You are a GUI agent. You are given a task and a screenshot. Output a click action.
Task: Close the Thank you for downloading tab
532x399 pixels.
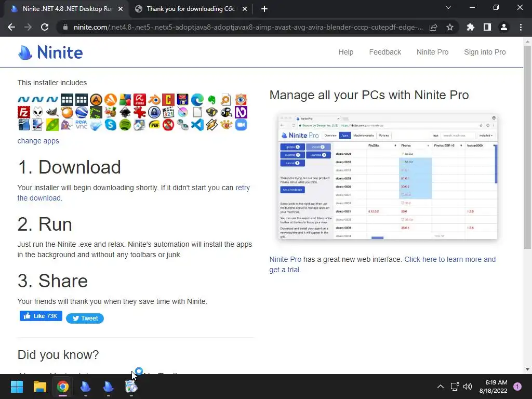(x=245, y=9)
